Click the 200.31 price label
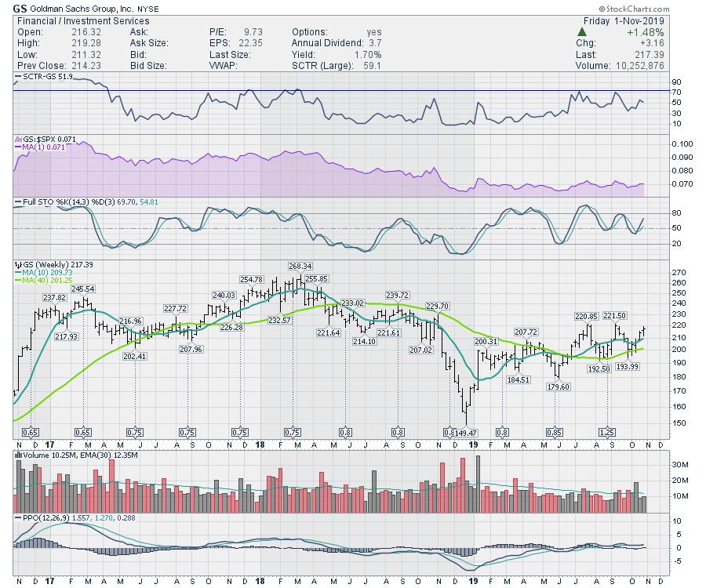Image resolution: width=706 pixels, height=588 pixels. point(486,342)
